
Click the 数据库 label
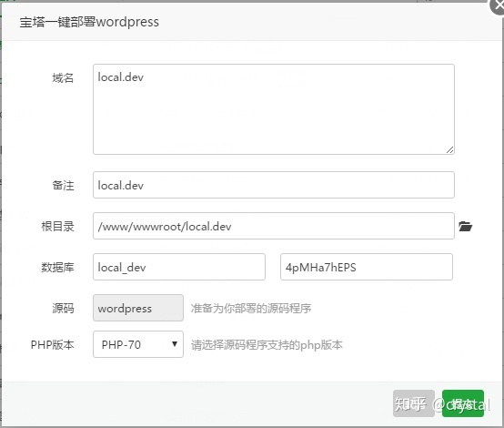[57, 267]
